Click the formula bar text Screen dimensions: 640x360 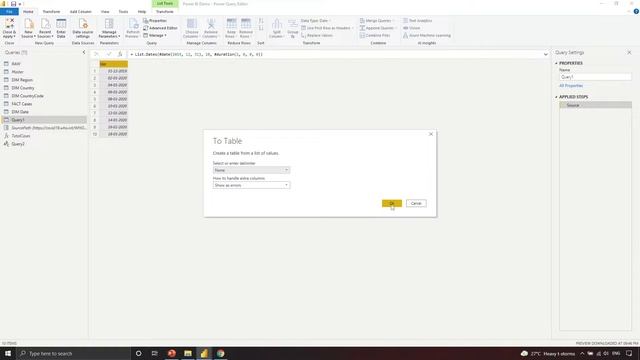(198, 54)
